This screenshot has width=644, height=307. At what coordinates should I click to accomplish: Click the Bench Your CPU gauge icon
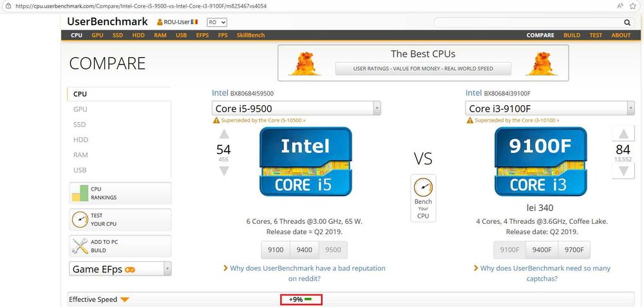(423, 188)
